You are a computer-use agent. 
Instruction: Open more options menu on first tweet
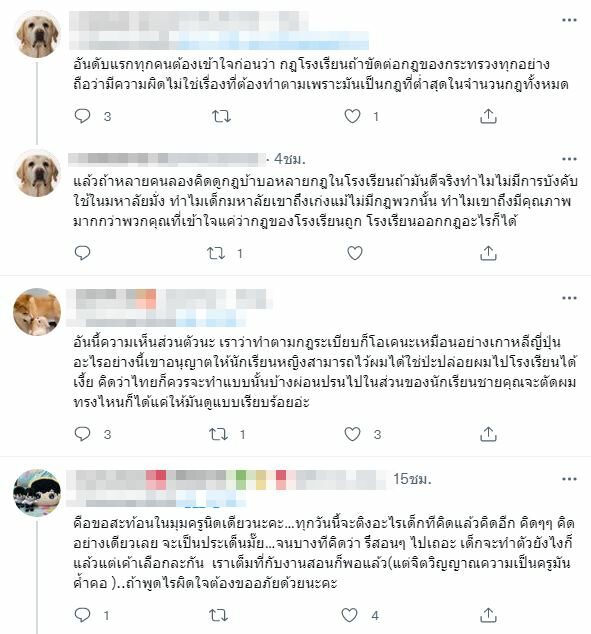pyautogui.click(x=569, y=20)
